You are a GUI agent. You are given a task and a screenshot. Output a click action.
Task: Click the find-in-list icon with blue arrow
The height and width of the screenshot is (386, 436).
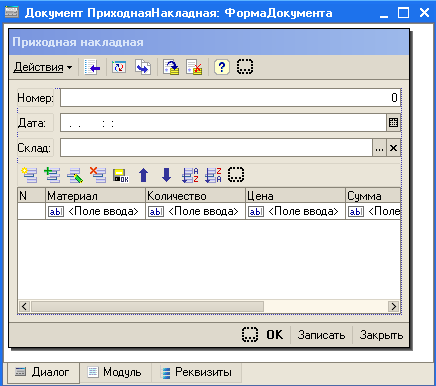click(92, 67)
